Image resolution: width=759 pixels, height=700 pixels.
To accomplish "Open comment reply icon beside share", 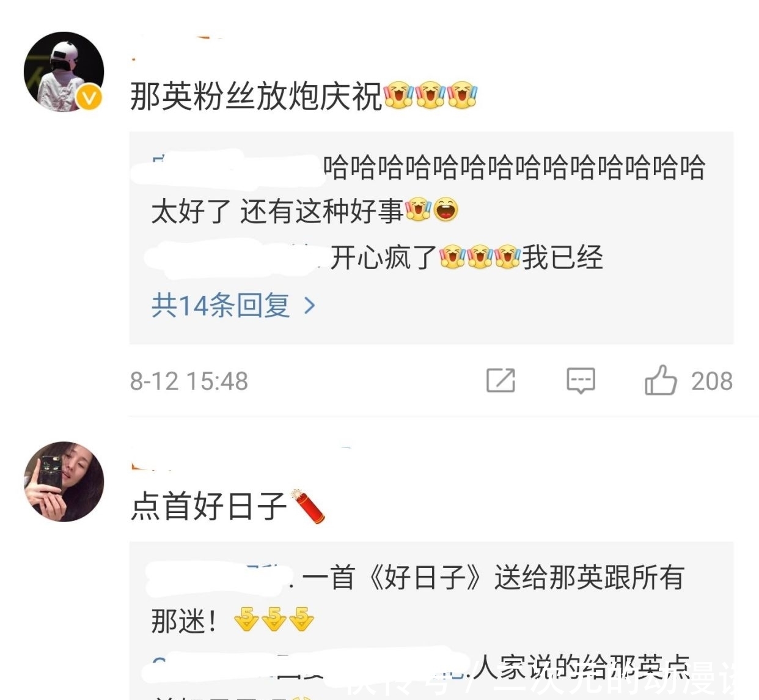I will coord(581,380).
